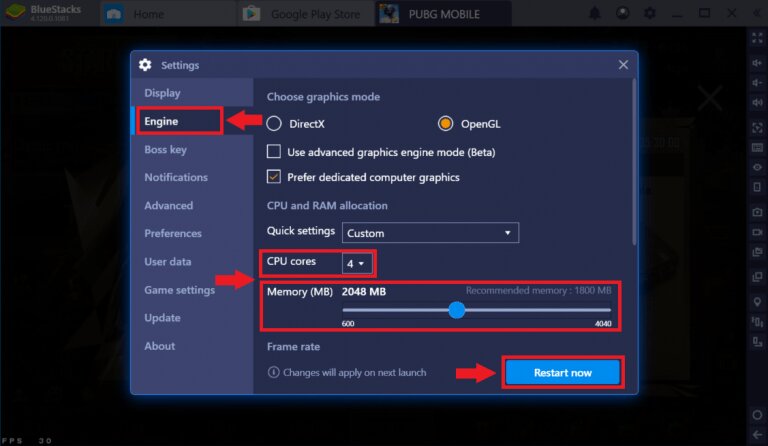Image resolution: width=768 pixels, height=446 pixels.
Task: Open keyboard controls sidebar icon
Action: click(x=757, y=148)
